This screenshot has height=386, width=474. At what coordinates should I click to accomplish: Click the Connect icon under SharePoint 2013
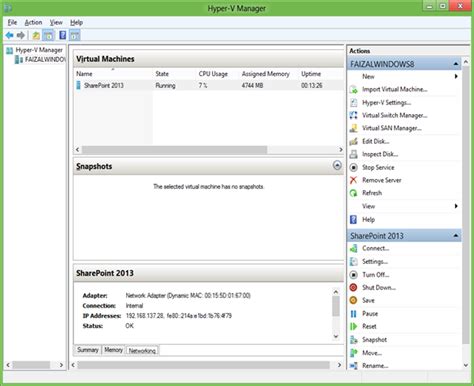click(x=353, y=248)
